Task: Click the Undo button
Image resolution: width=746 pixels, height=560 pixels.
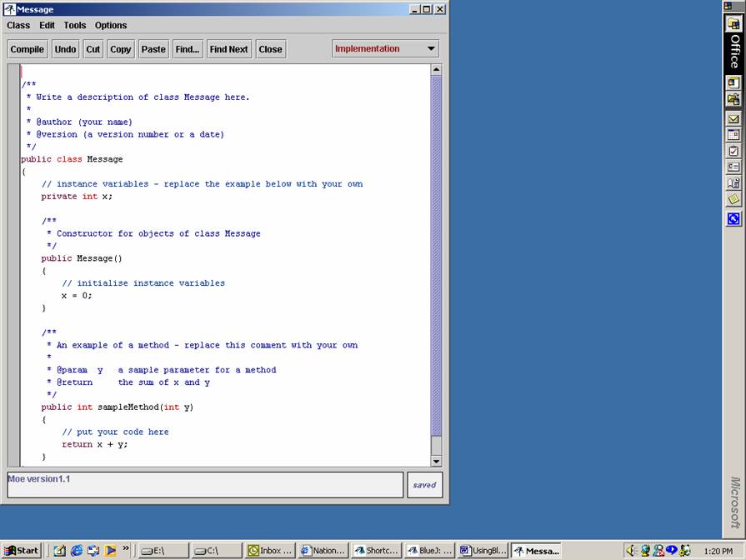Action: pyautogui.click(x=65, y=49)
